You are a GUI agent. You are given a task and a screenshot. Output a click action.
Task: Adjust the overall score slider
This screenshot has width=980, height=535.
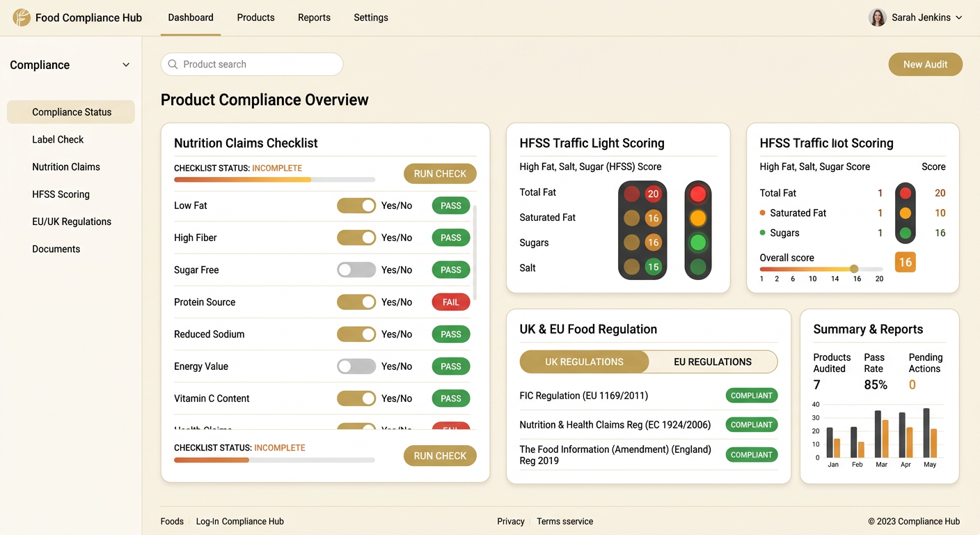[x=855, y=268]
